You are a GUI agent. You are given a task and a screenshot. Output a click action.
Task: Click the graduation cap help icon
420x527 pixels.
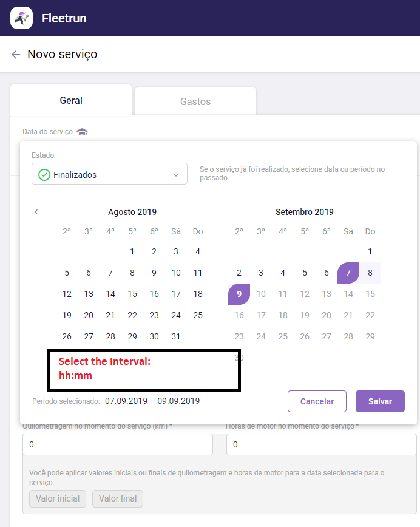click(x=82, y=132)
